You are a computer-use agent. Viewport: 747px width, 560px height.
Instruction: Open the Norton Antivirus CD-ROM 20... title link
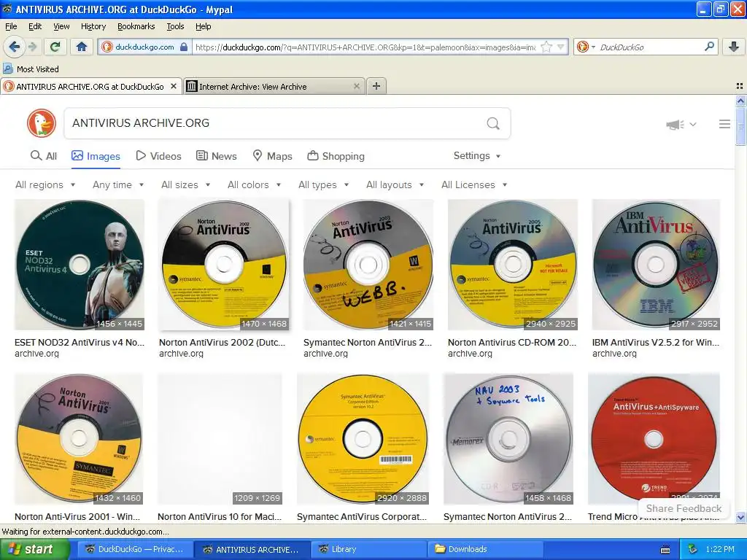tap(512, 343)
